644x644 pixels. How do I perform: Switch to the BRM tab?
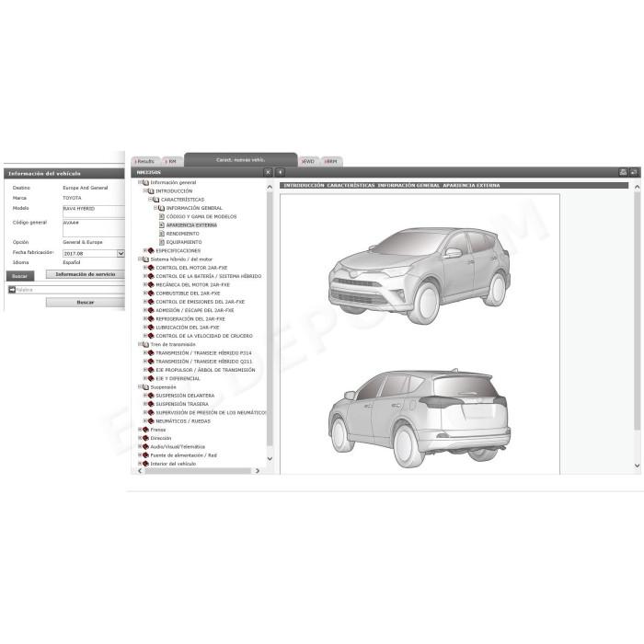[x=331, y=161]
